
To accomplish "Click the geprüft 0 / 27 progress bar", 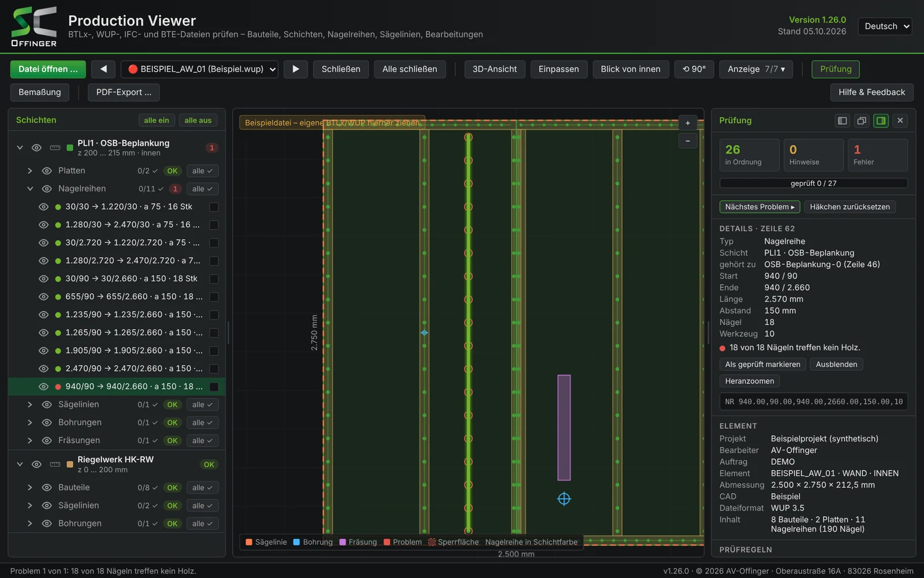I will [x=813, y=183].
